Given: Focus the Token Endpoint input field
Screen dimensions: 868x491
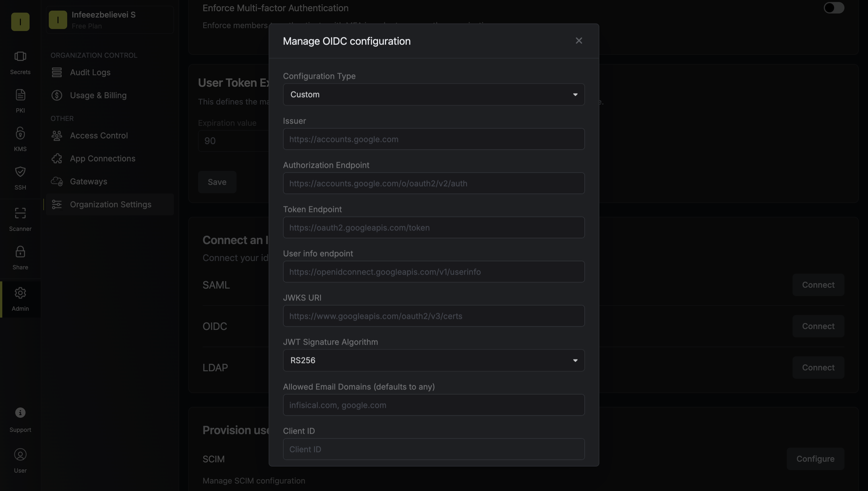Looking at the screenshot, I should point(434,228).
